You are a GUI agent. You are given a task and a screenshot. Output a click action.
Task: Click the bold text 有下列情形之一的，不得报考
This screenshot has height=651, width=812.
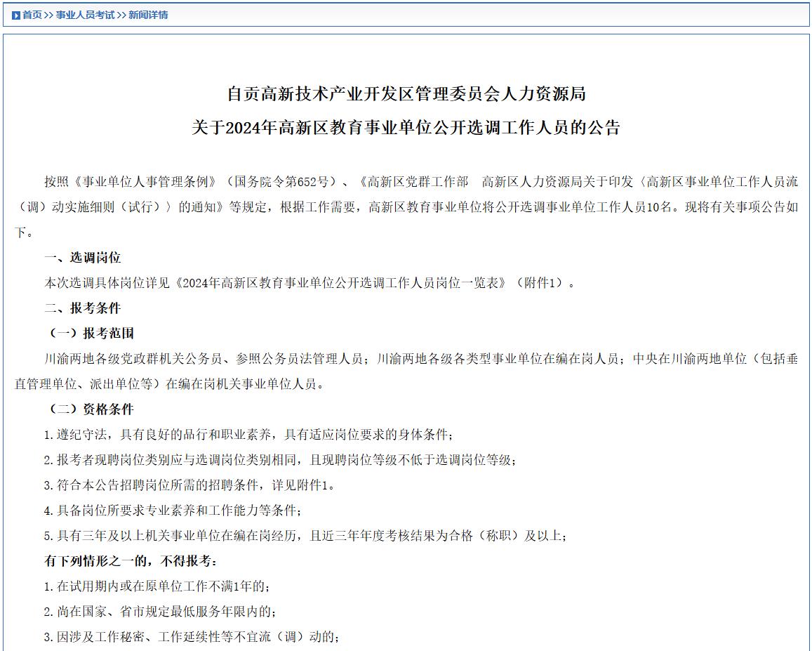tap(131, 561)
